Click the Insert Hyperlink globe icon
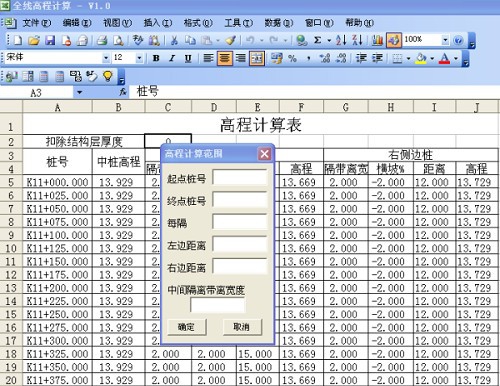 [x=302, y=40]
